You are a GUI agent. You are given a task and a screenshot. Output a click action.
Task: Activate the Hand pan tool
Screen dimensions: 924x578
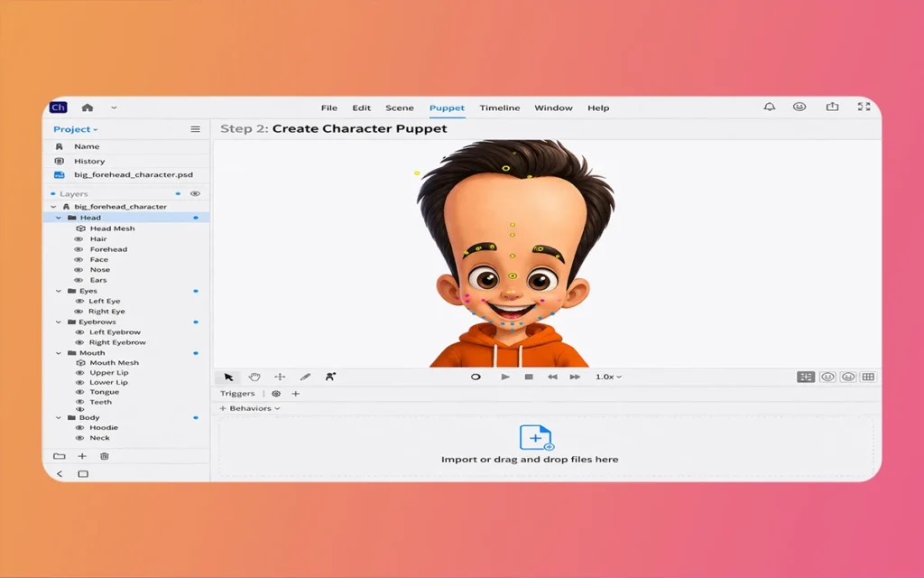click(254, 377)
